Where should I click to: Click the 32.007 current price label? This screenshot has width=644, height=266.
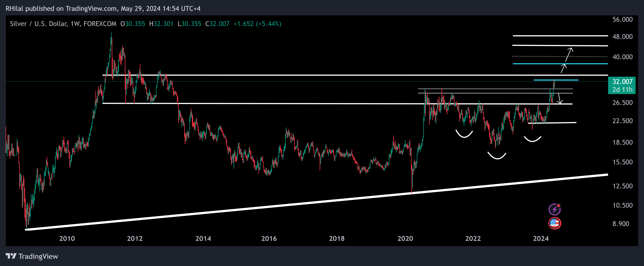[622, 85]
